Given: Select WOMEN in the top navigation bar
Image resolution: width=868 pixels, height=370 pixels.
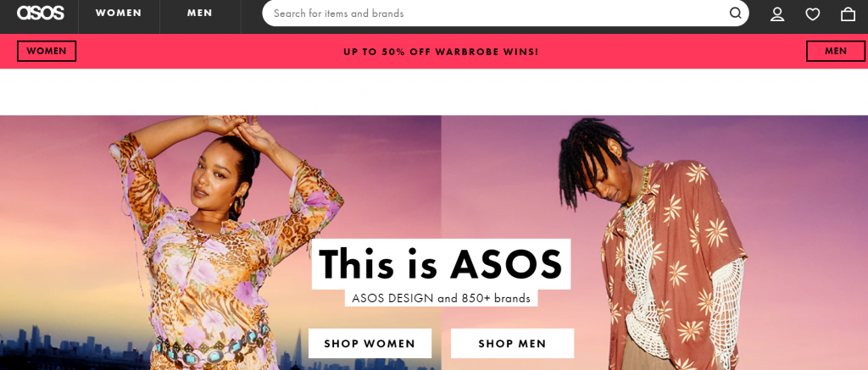Looking at the screenshot, I should point(119,14).
